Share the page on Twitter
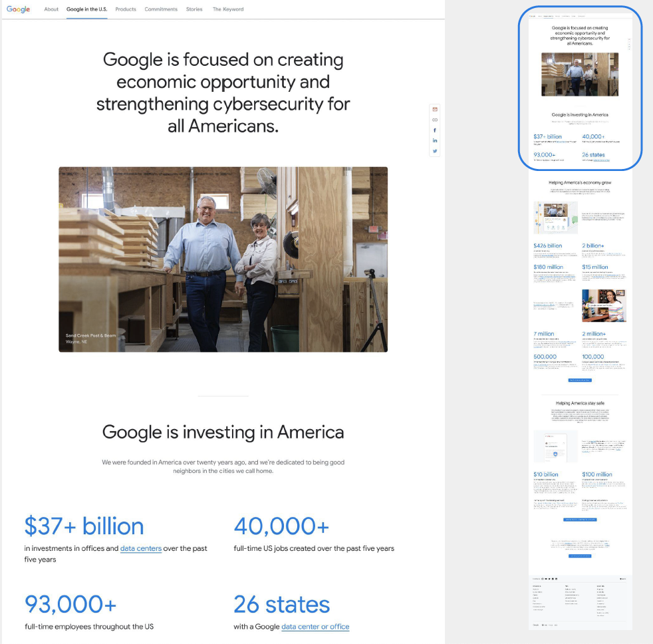The width and height of the screenshot is (653, 644). click(435, 151)
